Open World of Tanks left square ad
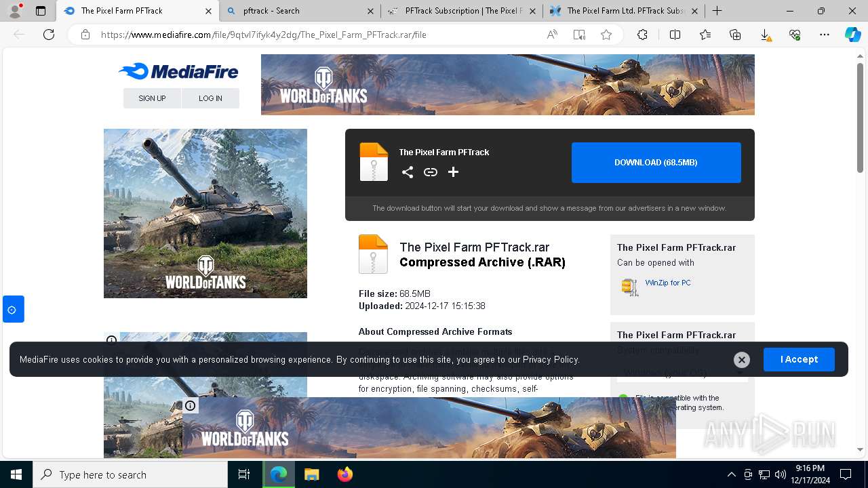Image resolution: width=868 pixels, height=488 pixels. click(x=205, y=213)
